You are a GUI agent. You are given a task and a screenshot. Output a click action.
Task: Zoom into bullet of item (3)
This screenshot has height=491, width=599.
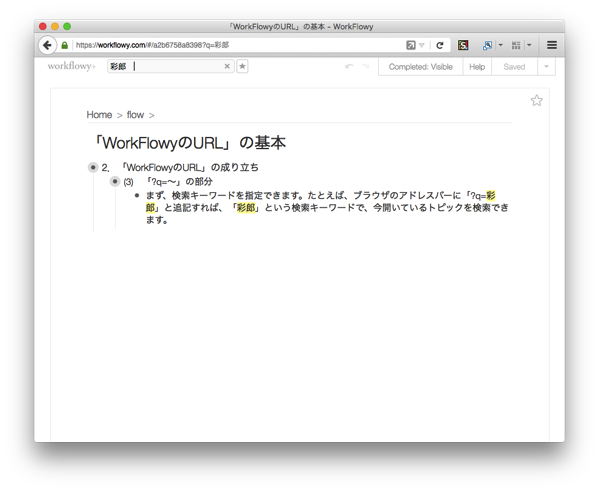click(115, 181)
